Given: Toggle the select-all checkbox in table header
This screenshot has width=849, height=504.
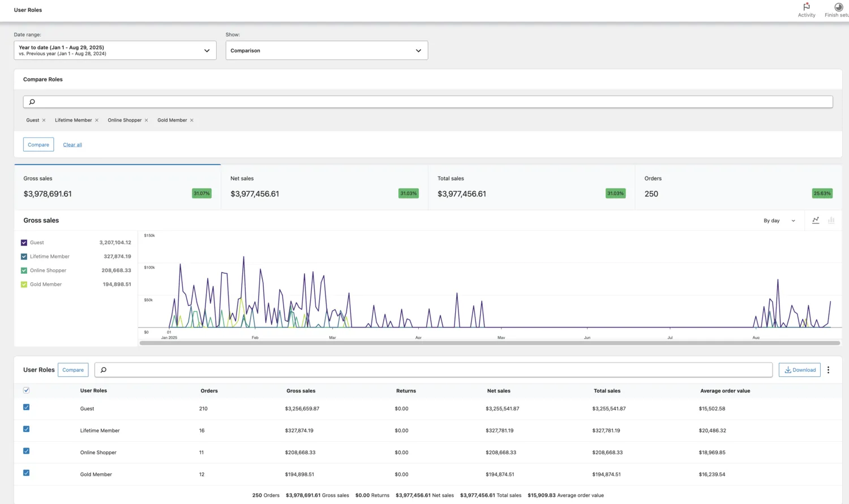Looking at the screenshot, I should [26, 390].
